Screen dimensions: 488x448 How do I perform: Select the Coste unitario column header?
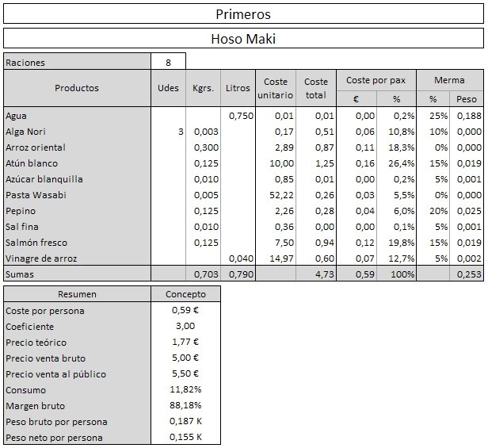[x=276, y=88]
